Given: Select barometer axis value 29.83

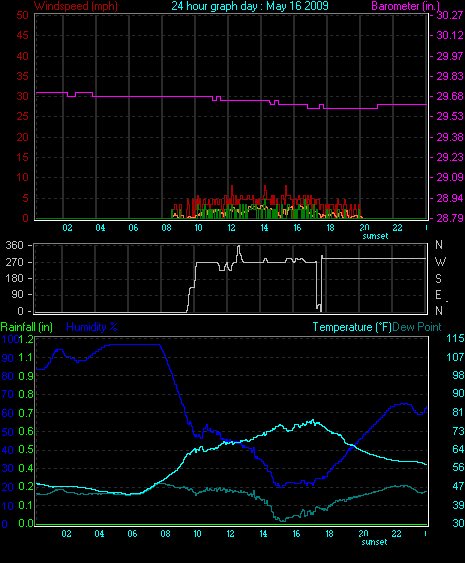Looking at the screenshot, I should 450,76.
